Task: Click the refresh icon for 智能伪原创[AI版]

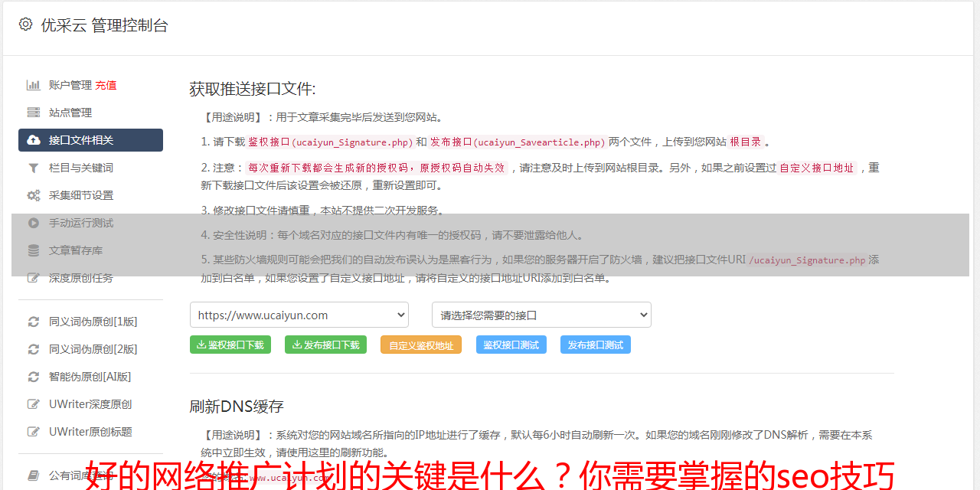Action: [x=34, y=377]
